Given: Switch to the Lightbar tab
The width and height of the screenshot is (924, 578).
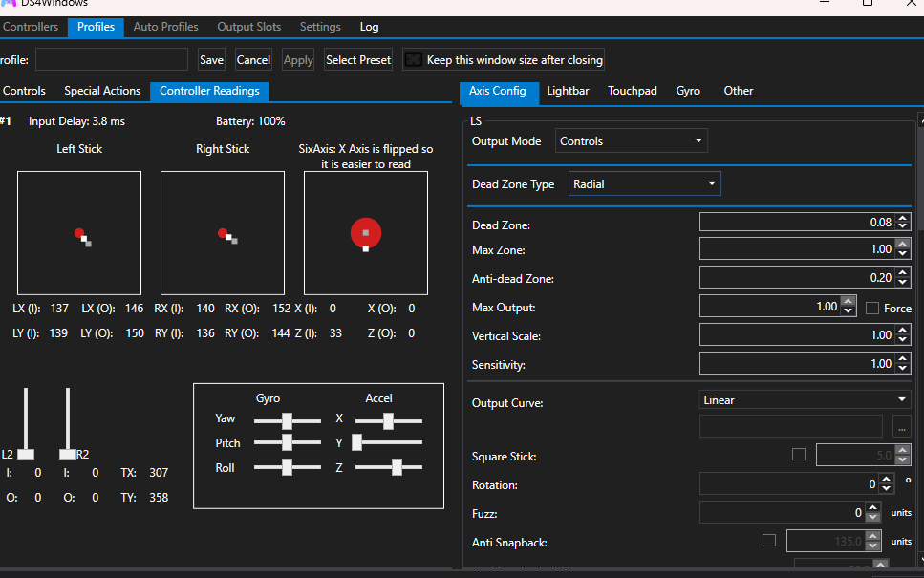Looking at the screenshot, I should coord(568,91).
